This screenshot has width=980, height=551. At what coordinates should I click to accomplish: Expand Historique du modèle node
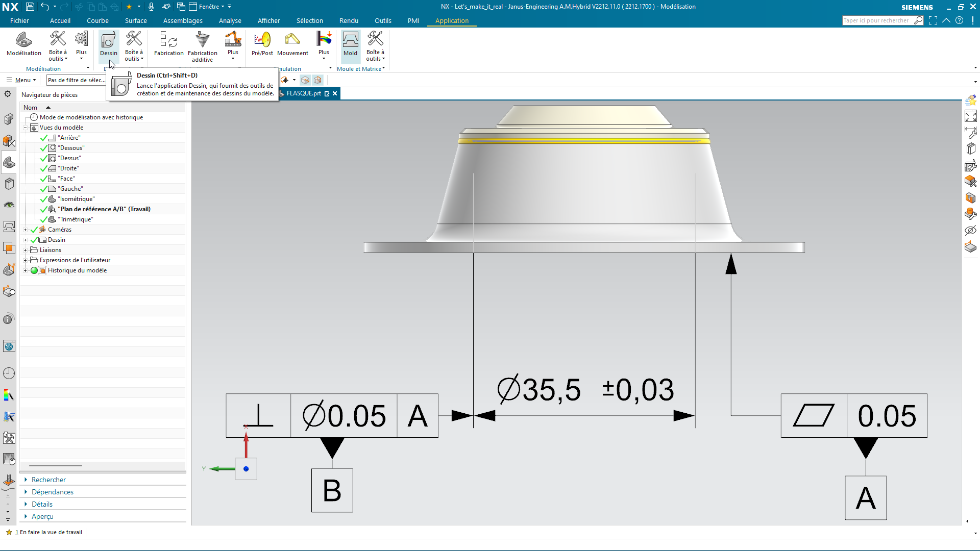[25, 270]
